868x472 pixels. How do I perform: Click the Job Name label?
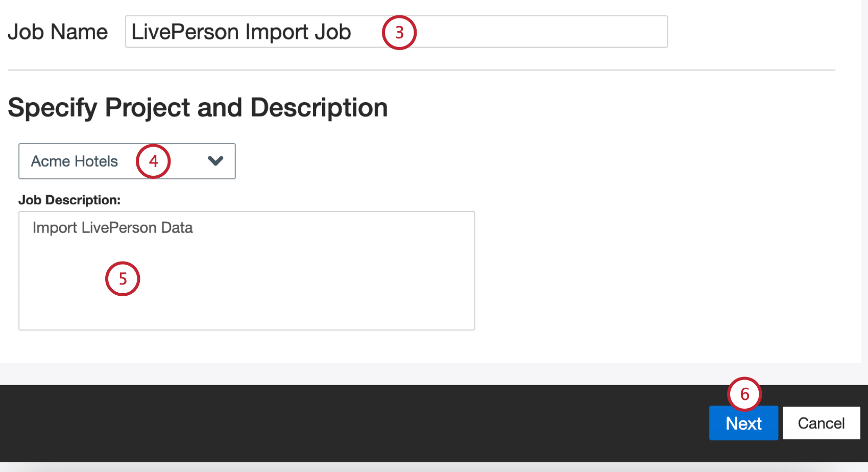(x=58, y=31)
